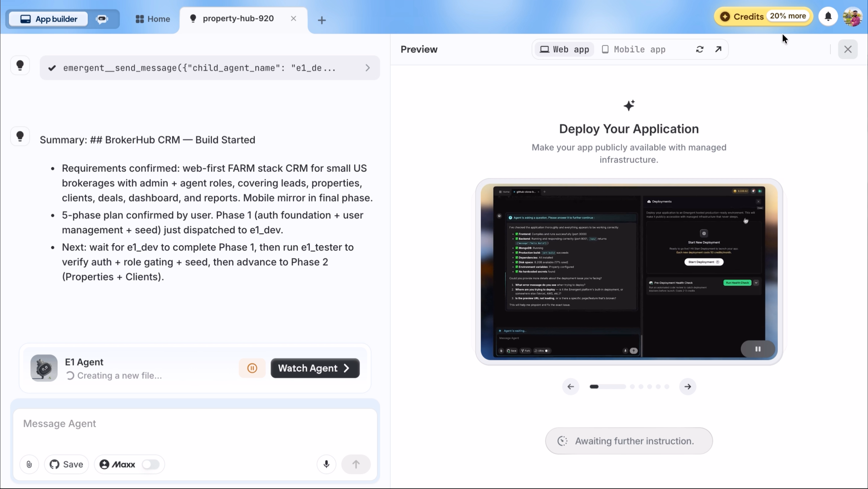Pause the deployment demo video

coord(758,349)
